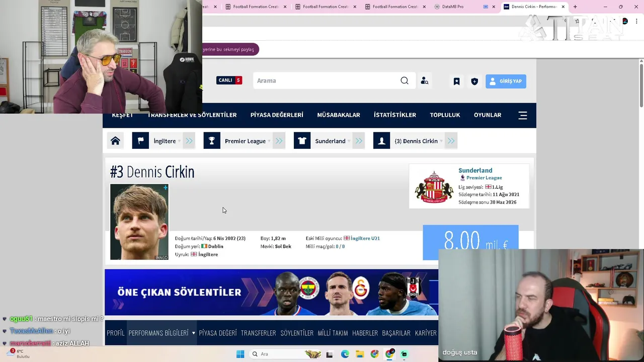Switch to the MİLLİ TAKIM tab

[333, 333]
